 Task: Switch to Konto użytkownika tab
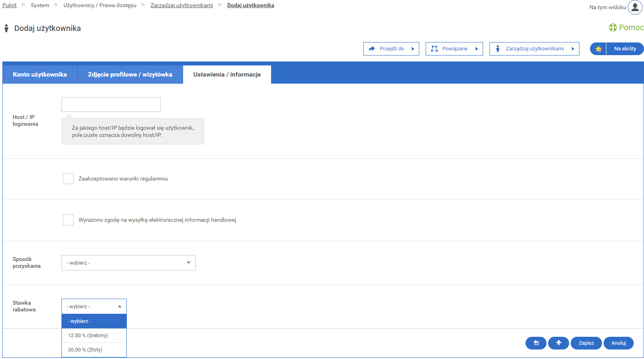click(40, 75)
